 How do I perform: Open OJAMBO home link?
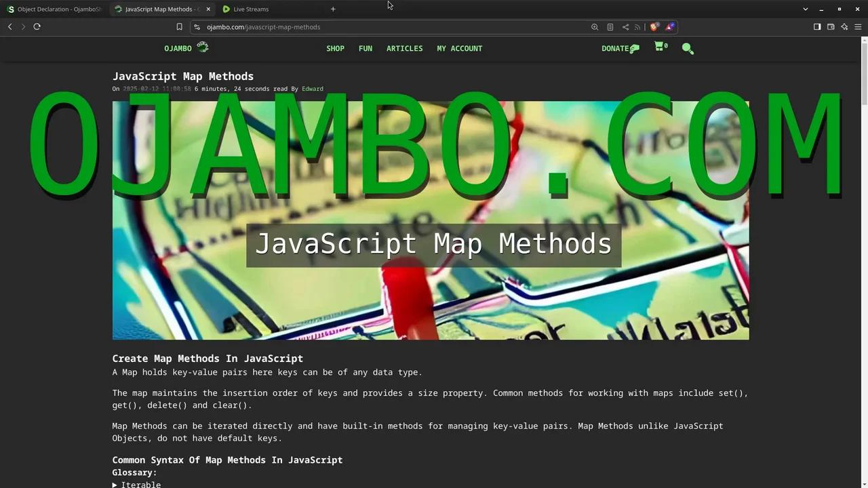pos(178,48)
